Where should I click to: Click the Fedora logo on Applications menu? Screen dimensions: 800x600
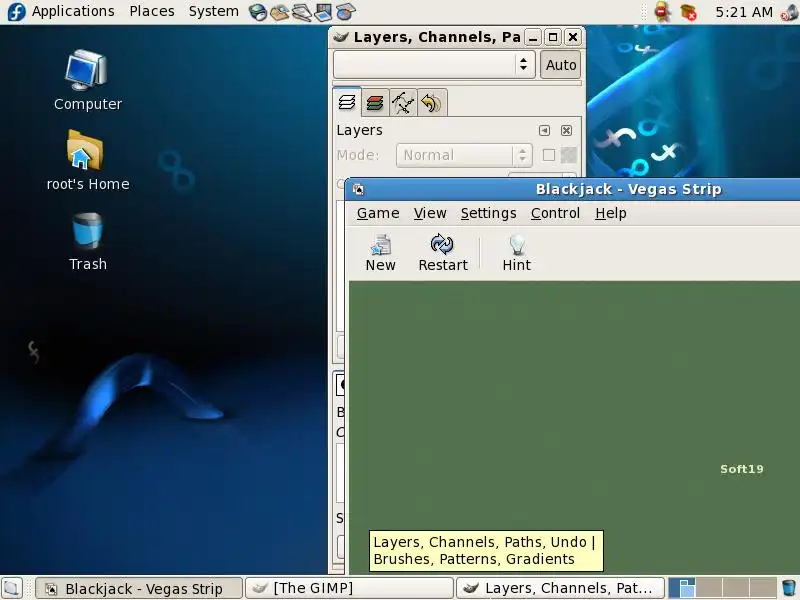[x=16, y=12]
